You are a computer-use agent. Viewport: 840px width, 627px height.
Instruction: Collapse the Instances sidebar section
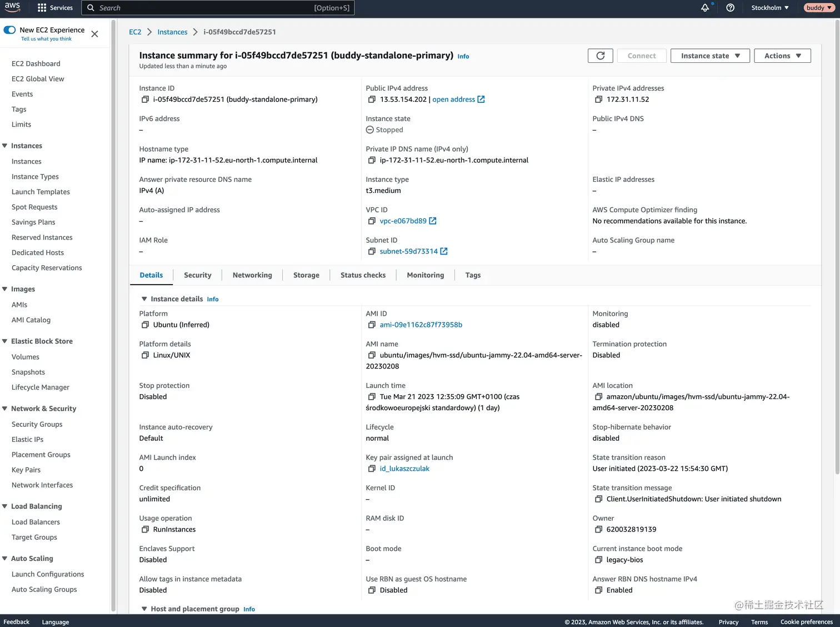coord(5,146)
